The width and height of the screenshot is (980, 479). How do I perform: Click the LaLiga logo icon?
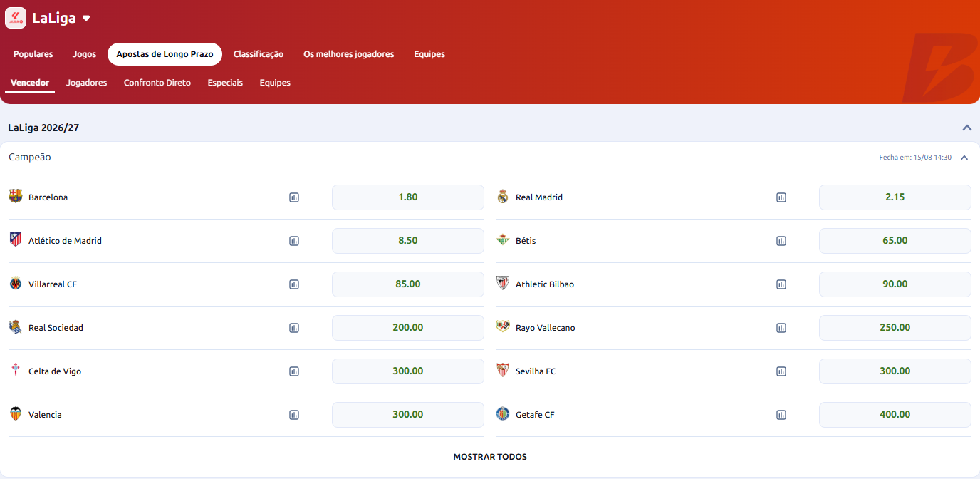coord(16,18)
